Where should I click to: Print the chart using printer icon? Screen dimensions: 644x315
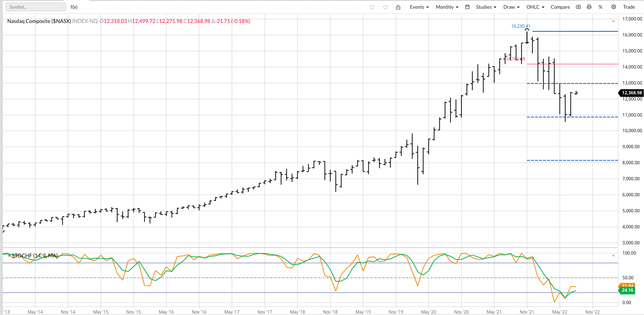click(589, 7)
